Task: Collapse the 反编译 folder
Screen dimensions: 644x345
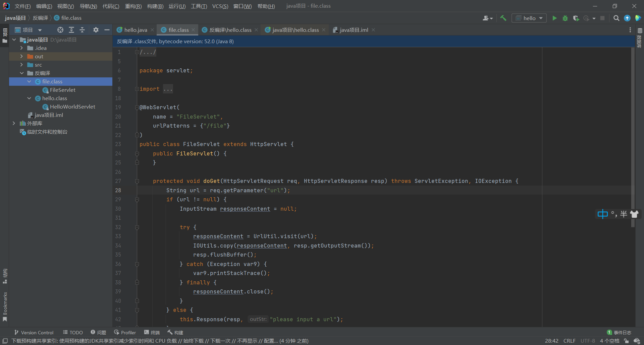Action: click(x=21, y=73)
